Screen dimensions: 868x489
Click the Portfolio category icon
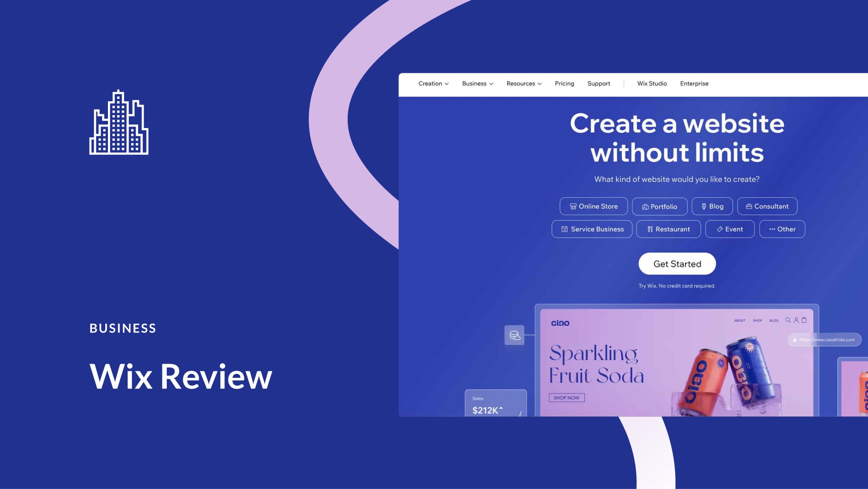click(645, 206)
